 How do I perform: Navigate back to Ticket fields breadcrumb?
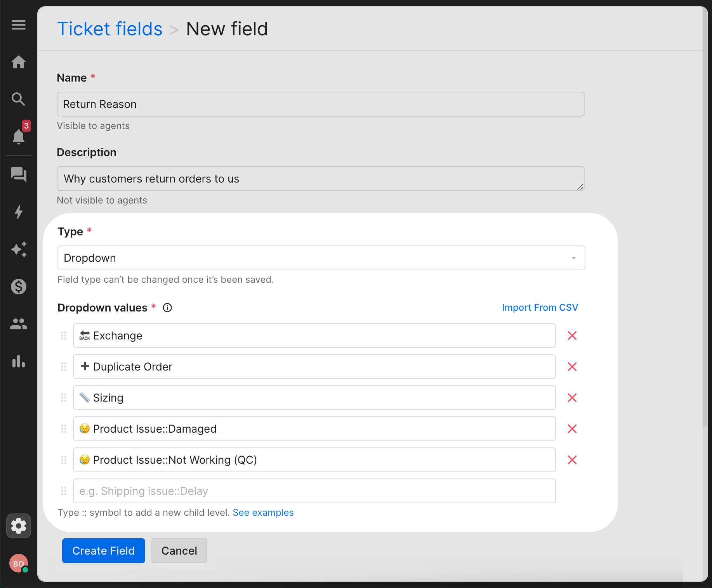pyautogui.click(x=110, y=28)
